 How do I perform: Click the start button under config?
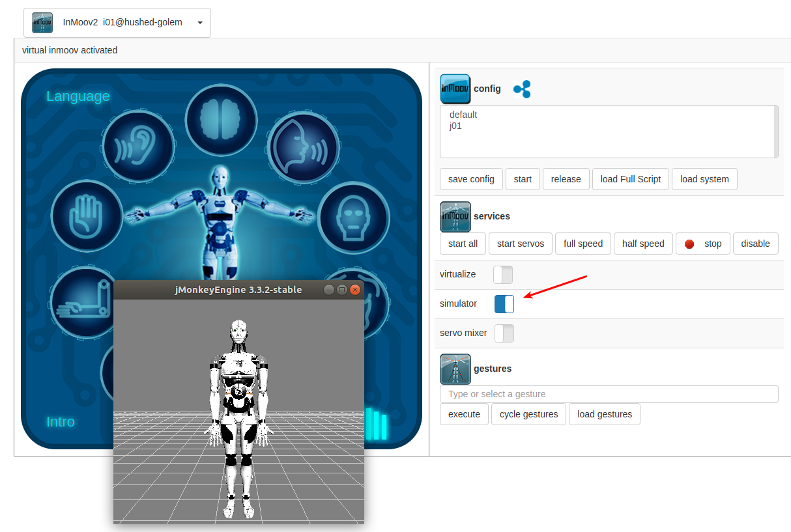(523, 179)
